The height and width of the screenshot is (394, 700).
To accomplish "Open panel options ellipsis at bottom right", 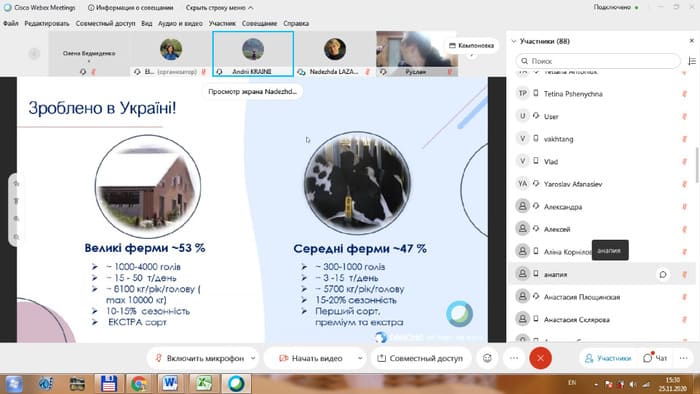I will (x=683, y=358).
